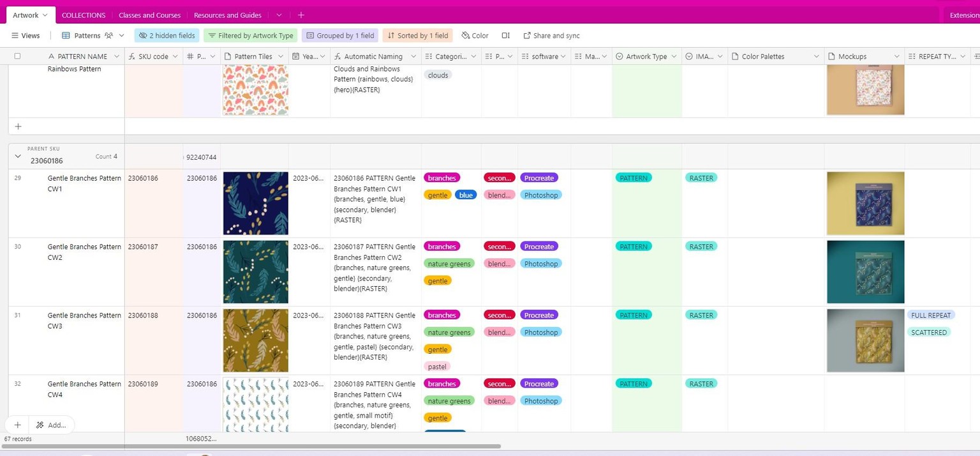Open the Artwork tab chevron menu
Screen dimensions: 980x456
(45, 15)
